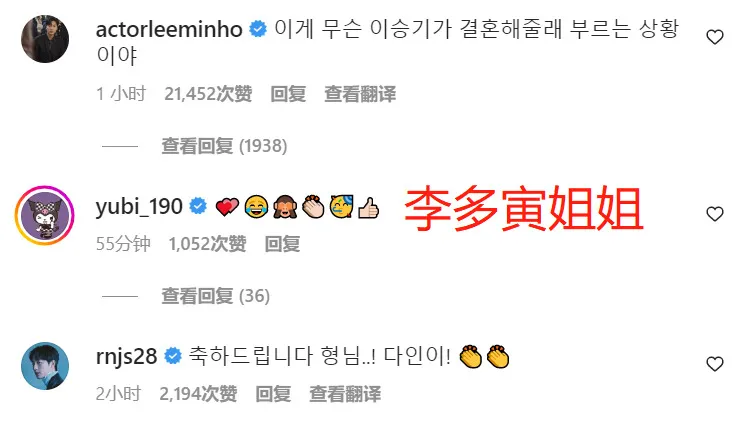Like rnjs28's comment using heart icon

pos(715,364)
